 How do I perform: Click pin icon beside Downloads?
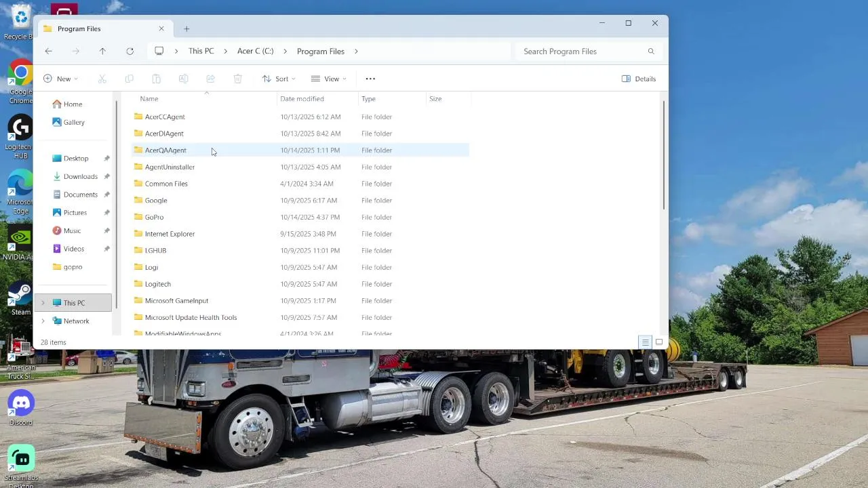(x=106, y=176)
